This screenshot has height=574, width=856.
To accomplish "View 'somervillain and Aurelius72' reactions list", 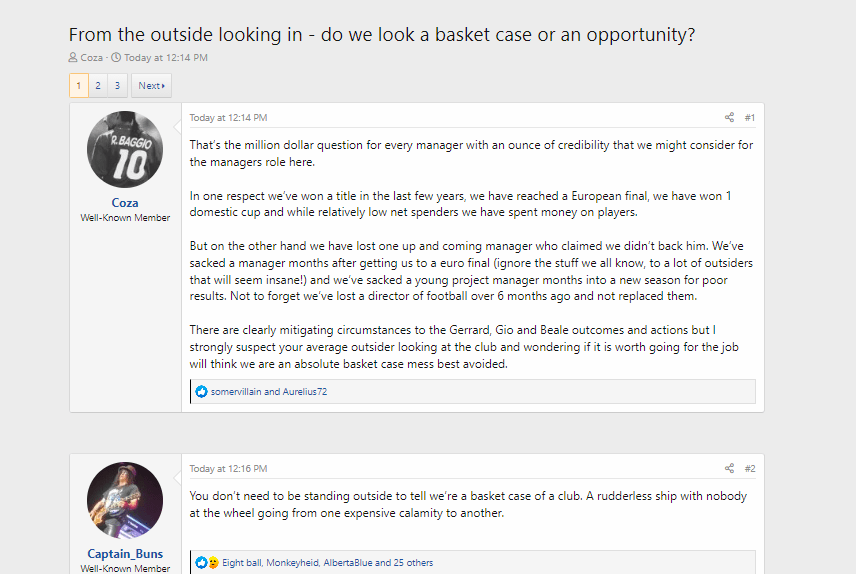I will pyautogui.click(x=269, y=392).
